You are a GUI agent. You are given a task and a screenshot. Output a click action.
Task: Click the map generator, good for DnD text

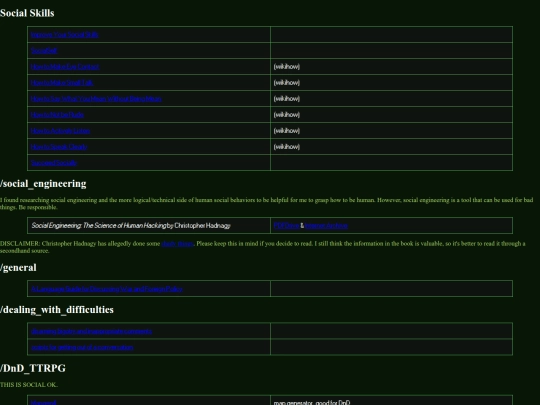click(312, 402)
